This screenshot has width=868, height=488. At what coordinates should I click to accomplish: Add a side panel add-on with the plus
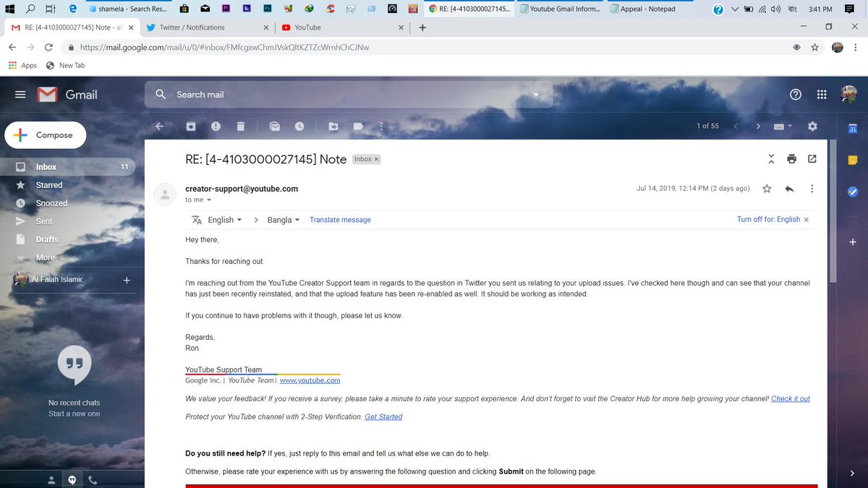tap(853, 242)
